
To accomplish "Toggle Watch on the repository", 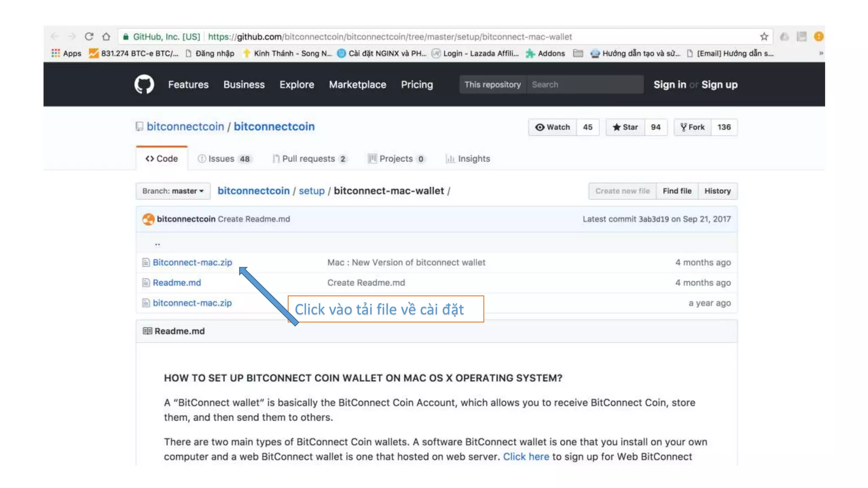I will [552, 127].
